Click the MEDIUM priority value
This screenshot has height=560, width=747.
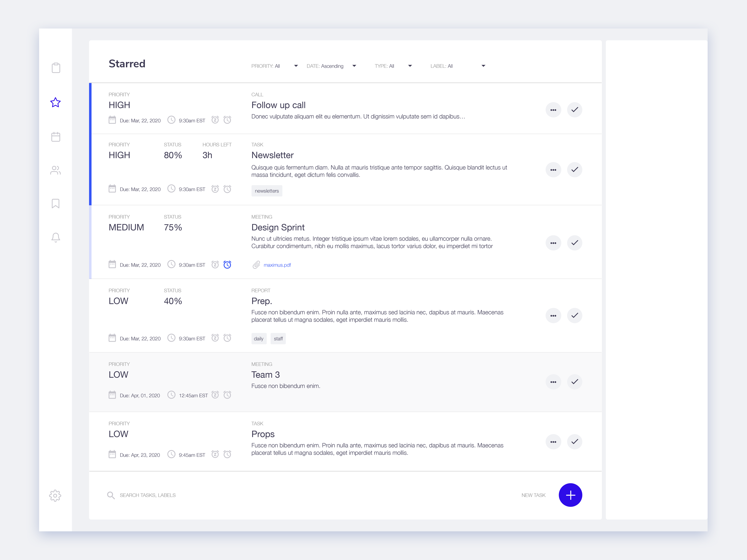pyautogui.click(x=126, y=227)
